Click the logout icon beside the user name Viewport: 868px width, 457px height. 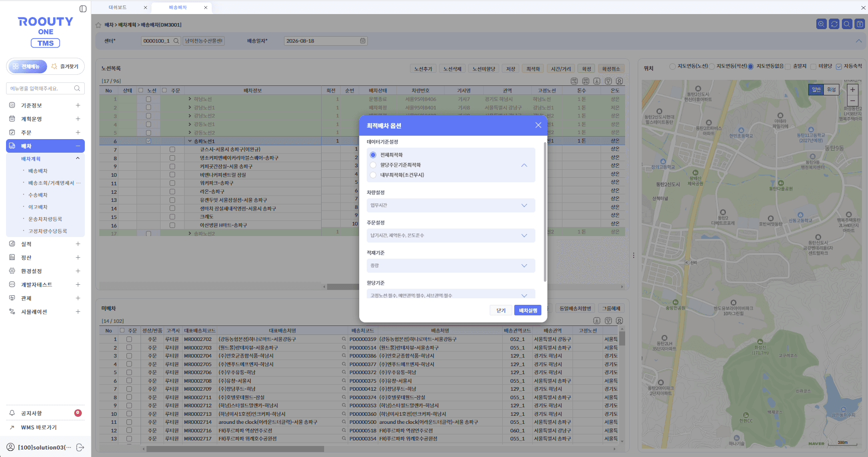coord(80,447)
